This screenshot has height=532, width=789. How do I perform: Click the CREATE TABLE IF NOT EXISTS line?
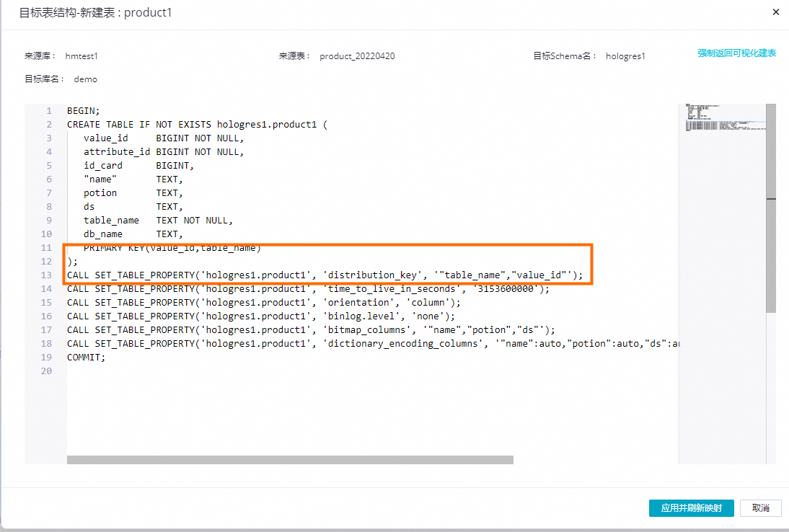point(197,124)
